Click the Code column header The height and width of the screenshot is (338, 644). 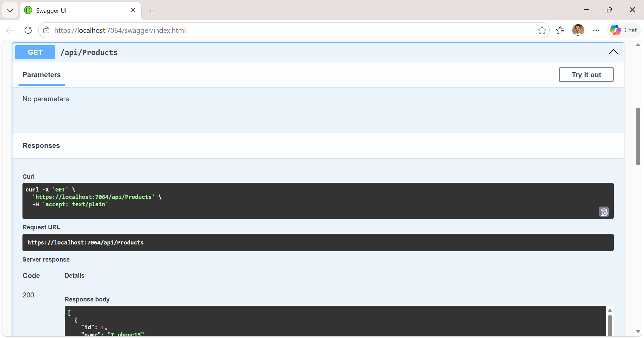pyautogui.click(x=31, y=276)
